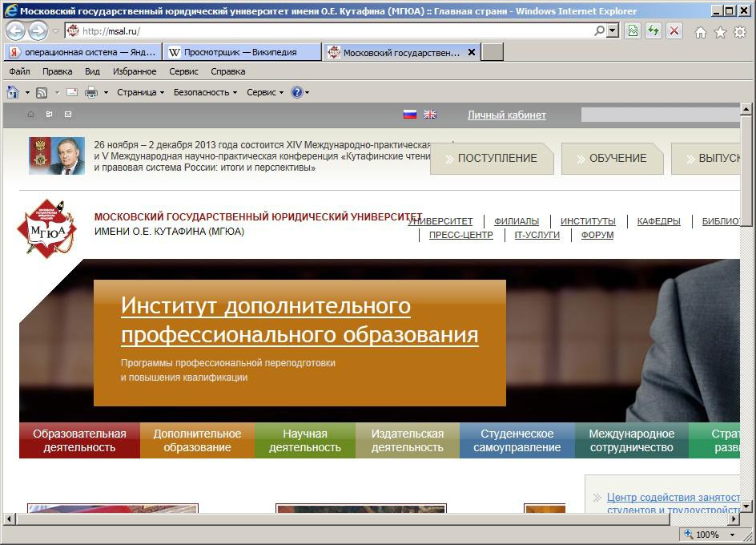Screen dimensions: 756x545
Task: Open the Безопасность dropdown menu
Action: [x=205, y=92]
